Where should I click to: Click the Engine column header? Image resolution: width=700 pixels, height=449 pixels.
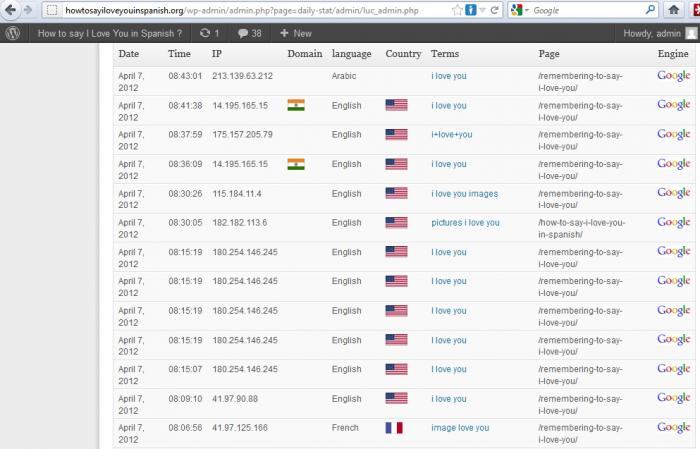[673, 54]
